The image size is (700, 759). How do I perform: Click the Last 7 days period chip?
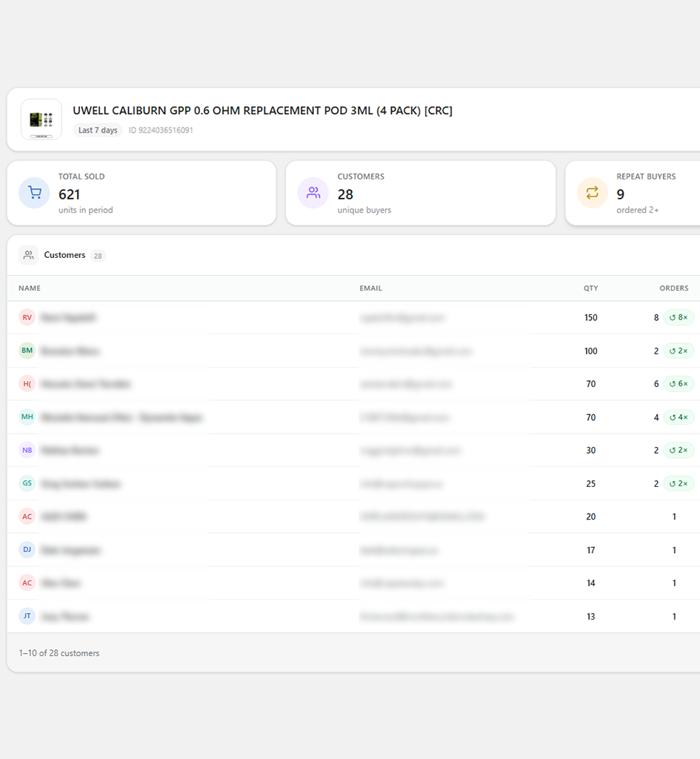pyautogui.click(x=98, y=130)
